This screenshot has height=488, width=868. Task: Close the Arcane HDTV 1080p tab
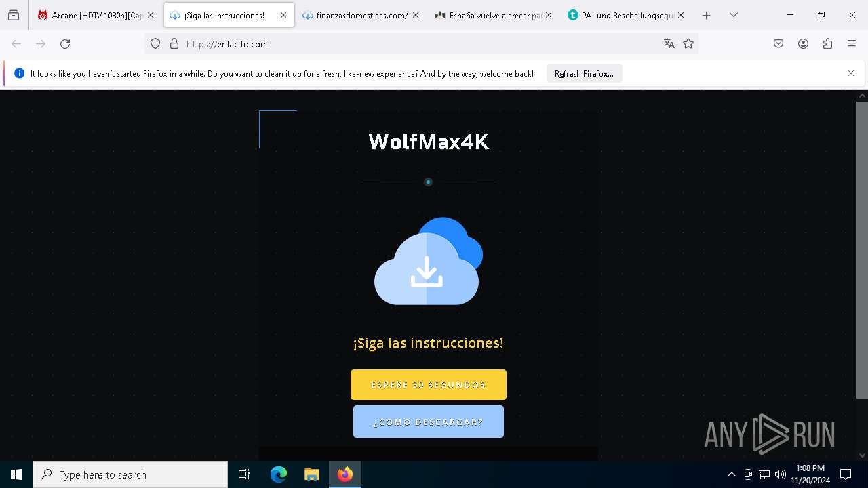pos(151,15)
